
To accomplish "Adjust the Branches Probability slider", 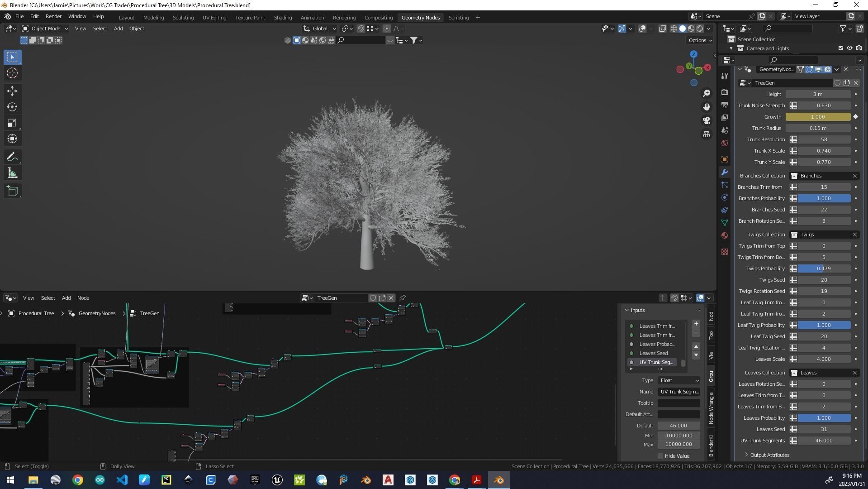I will pos(824,198).
